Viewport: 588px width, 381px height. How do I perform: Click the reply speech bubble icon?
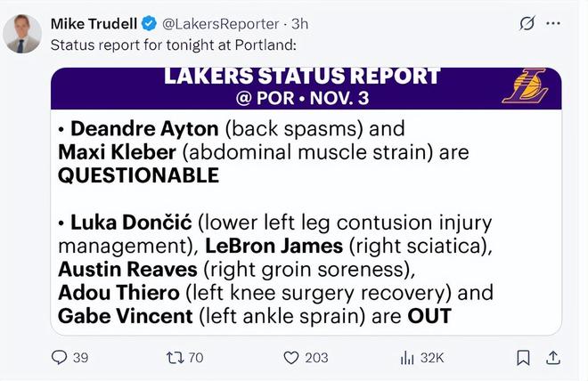[60, 358]
